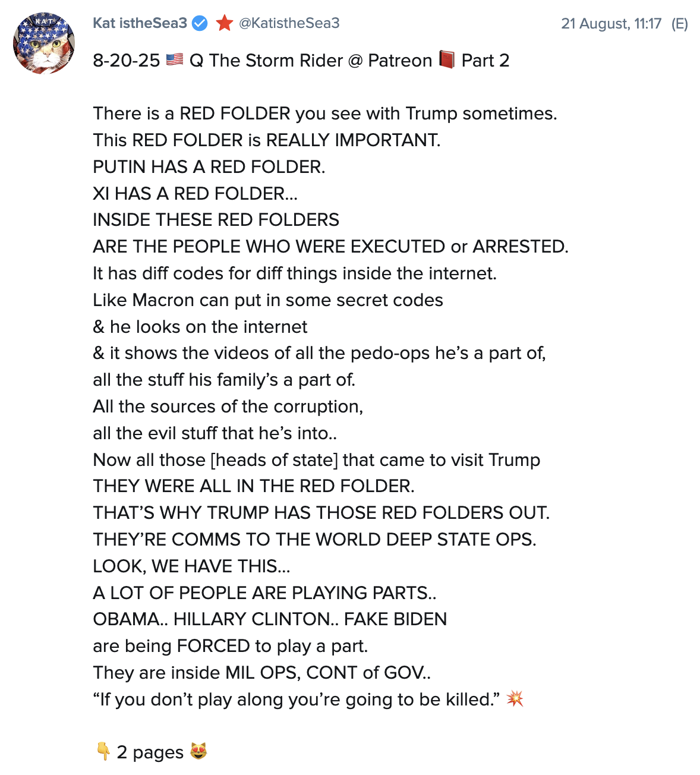The width and height of the screenshot is (700, 775).
Task: Open the @KatistheSea3 handle link
Action: pyautogui.click(x=289, y=23)
